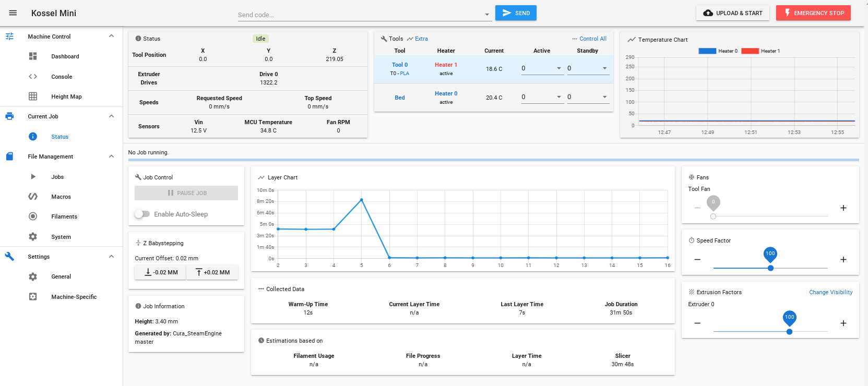This screenshot has height=386, width=868.
Task: Open Bed active temperature dropdown
Action: [x=559, y=97]
